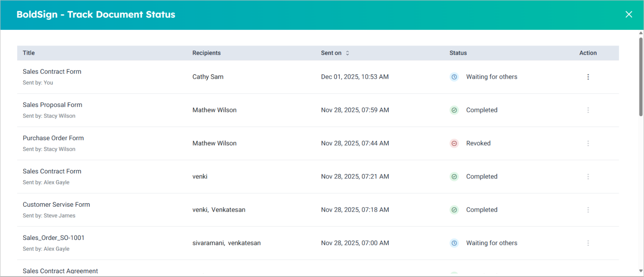Image resolution: width=644 pixels, height=277 pixels.
Task: Click recipients venki, Venkatesan
Action: coord(219,210)
